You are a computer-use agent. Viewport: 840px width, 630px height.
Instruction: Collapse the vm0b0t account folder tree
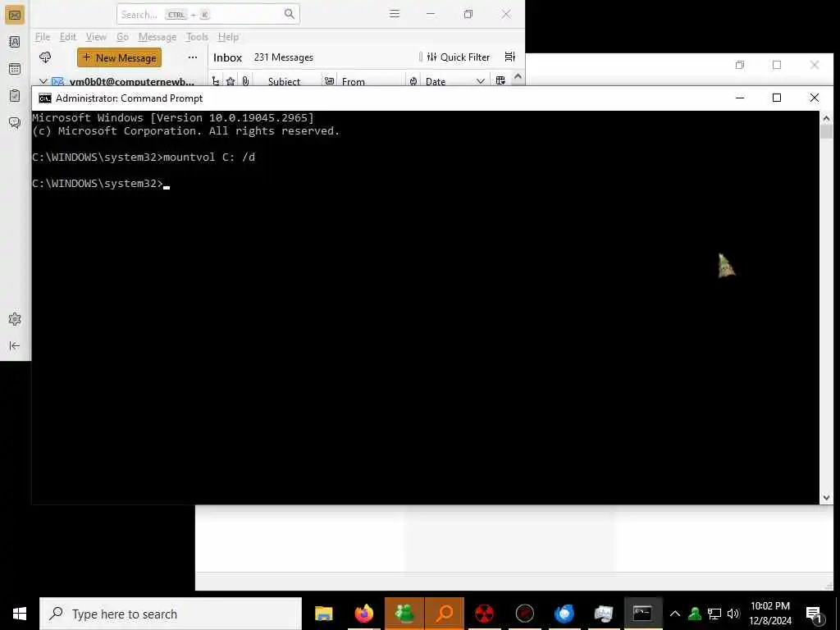[43, 81]
